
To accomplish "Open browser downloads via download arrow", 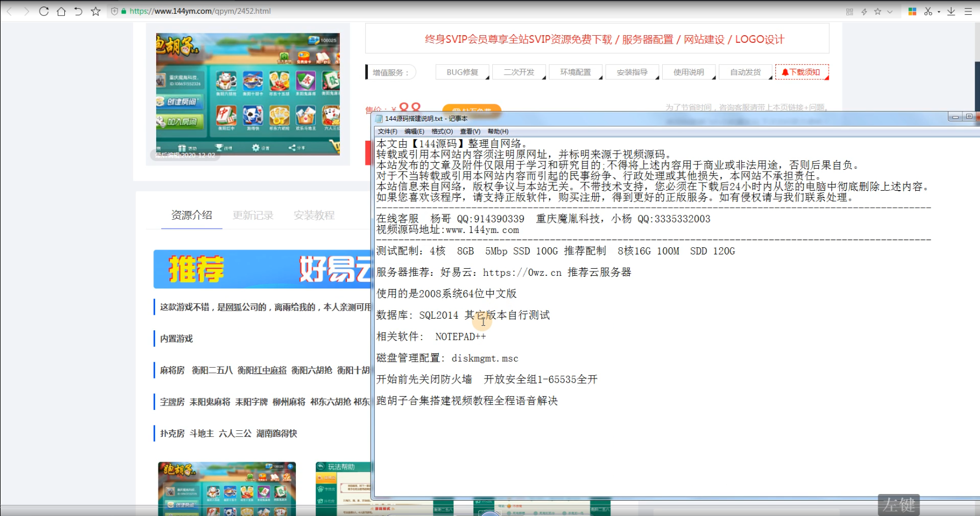I will point(951,10).
